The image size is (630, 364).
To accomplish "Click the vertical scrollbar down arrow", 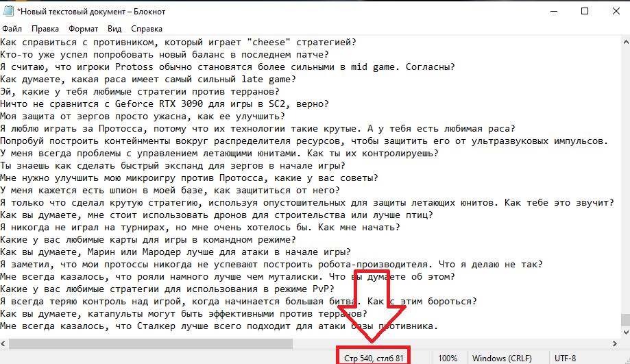I will coord(626,332).
